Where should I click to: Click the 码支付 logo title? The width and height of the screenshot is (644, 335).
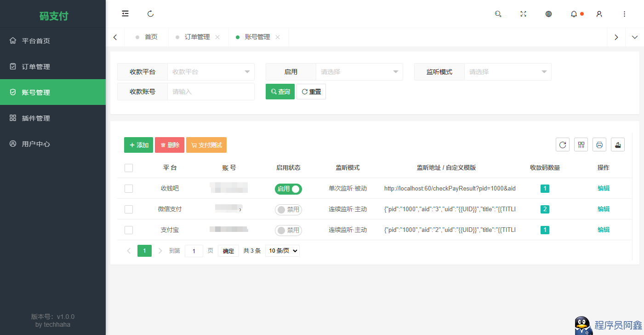(54, 16)
